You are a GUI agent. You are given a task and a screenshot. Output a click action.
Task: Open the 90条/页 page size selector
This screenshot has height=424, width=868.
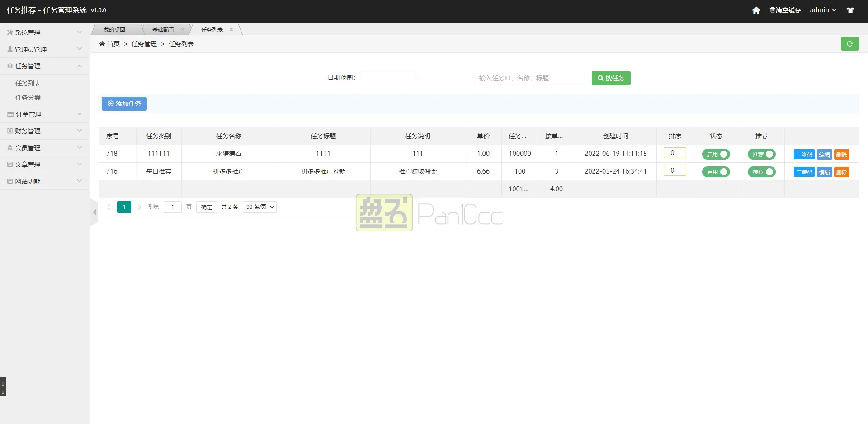click(x=259, y=207)
